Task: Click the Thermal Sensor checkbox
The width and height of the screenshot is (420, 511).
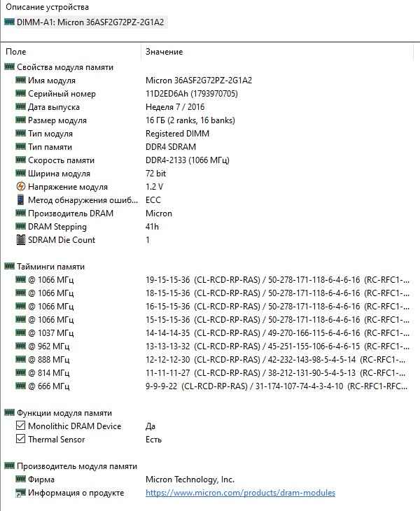Action: coord(20,439)
